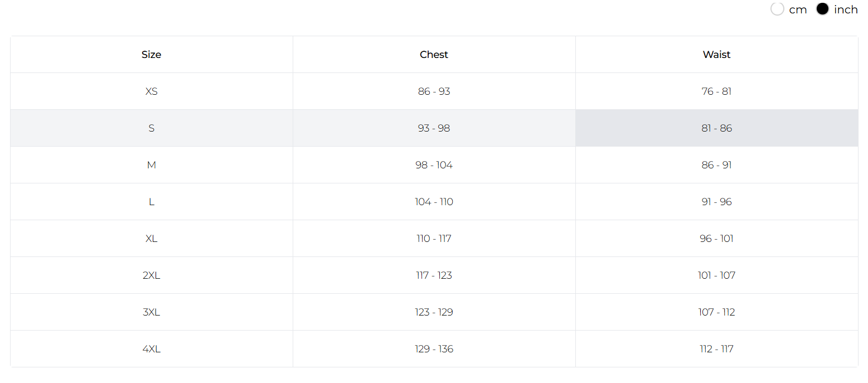Click the Waist column header
The image size is (868, 383).
click(x=717, y=55)
